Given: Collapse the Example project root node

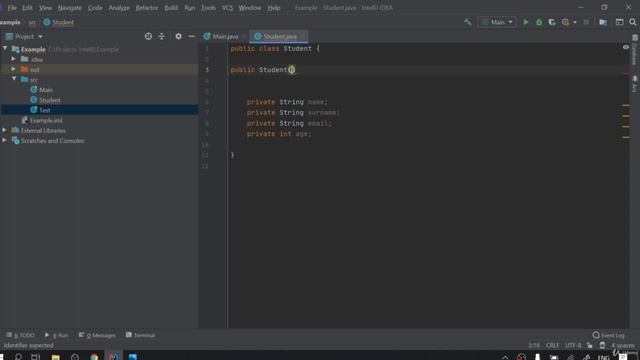Looking at the screenshot, I should pyautogui.click(x=5, y=49).
